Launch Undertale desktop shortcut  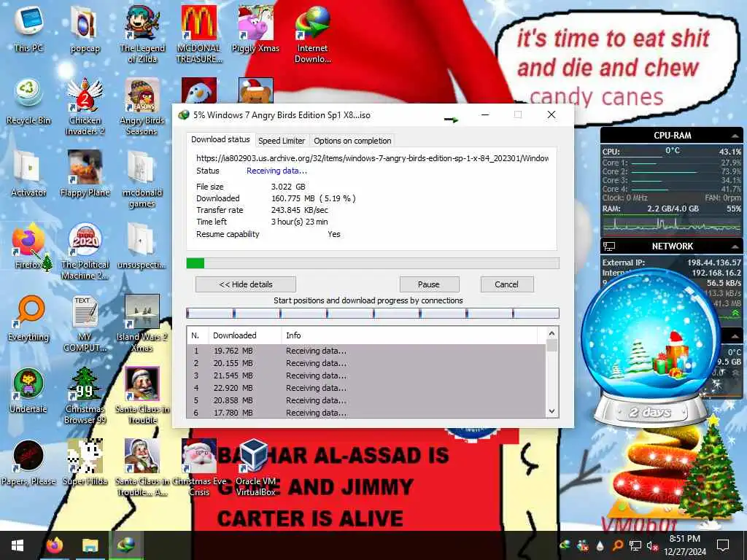point(28,391)
